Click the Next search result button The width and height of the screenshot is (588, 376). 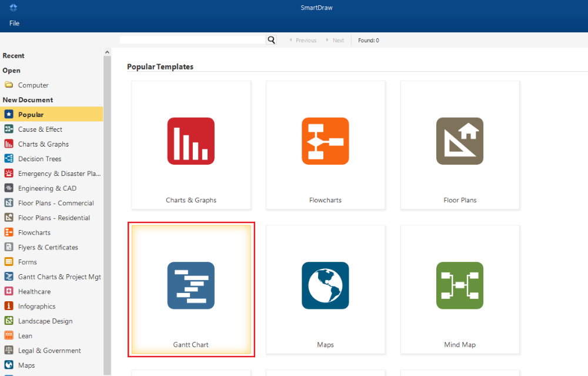[335, 41]
